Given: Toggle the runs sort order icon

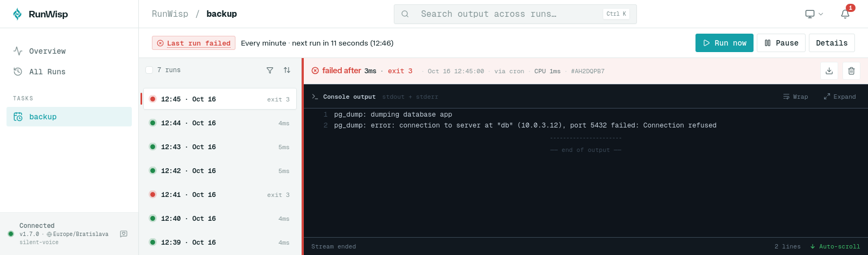Looking at the screenshot, I should pos(287,70).
